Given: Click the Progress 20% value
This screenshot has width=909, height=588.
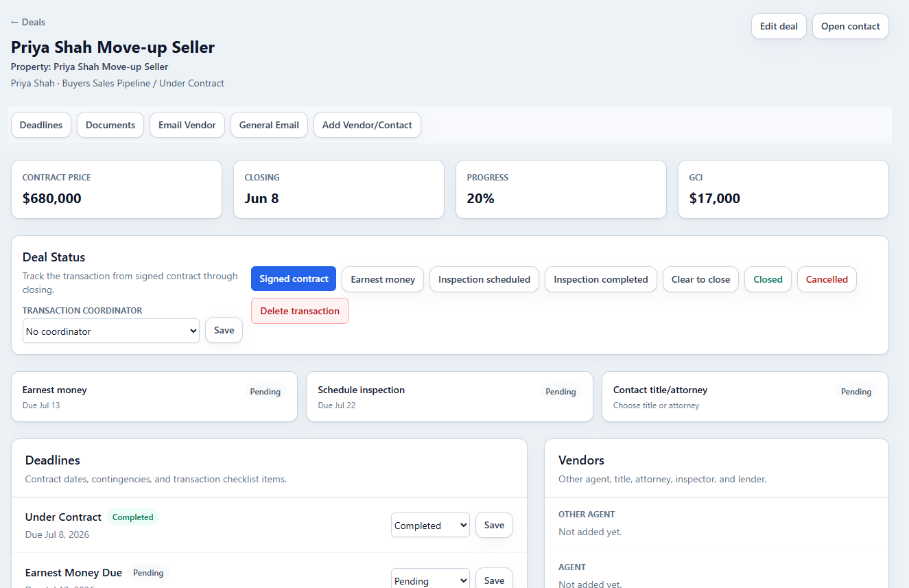Looking at the screenshot, I should point(481,198).
